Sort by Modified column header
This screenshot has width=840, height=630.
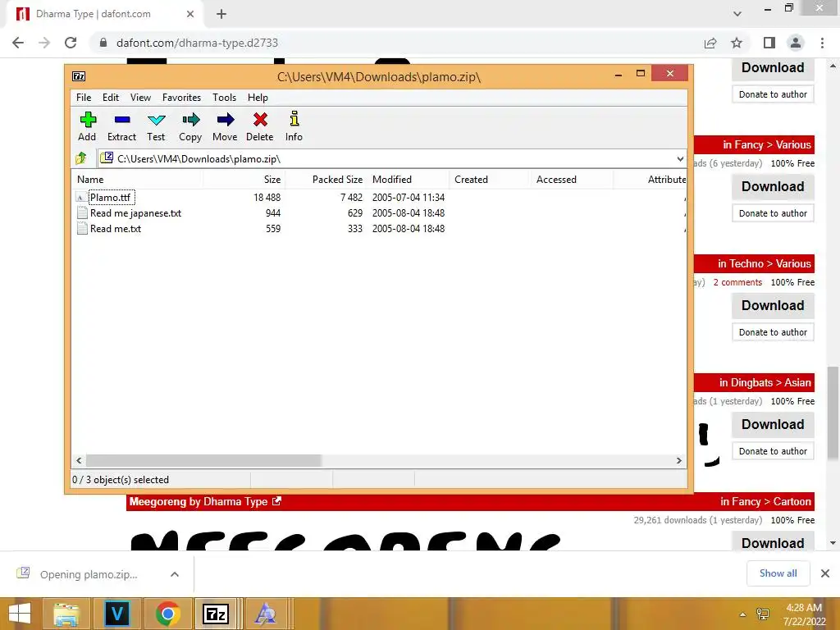(409, 180)
